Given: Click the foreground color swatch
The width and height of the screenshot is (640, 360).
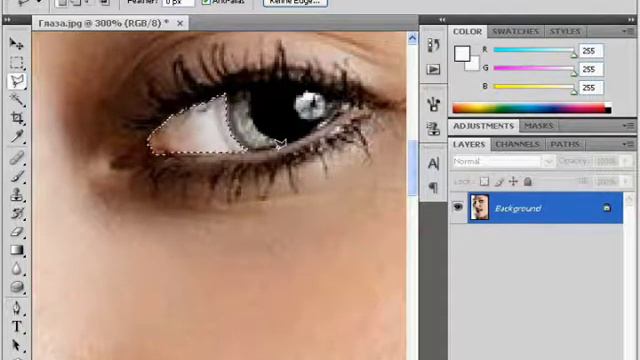Looking at the screenshot, I should [x=462, y=53].
